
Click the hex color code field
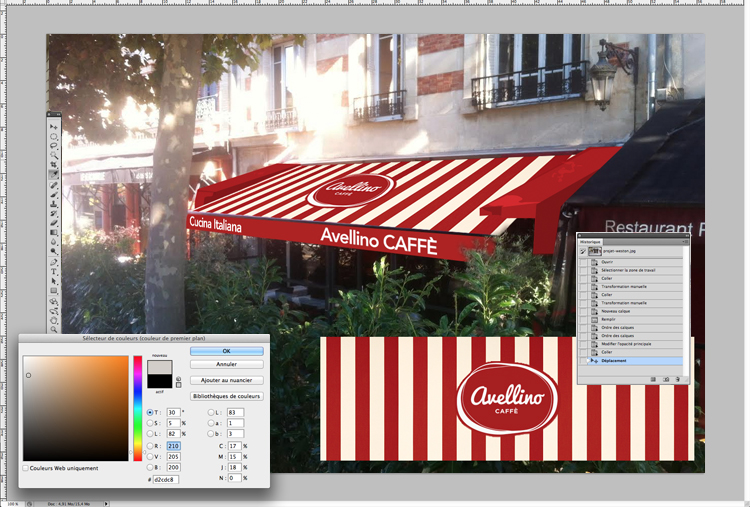tap(166, 479)
